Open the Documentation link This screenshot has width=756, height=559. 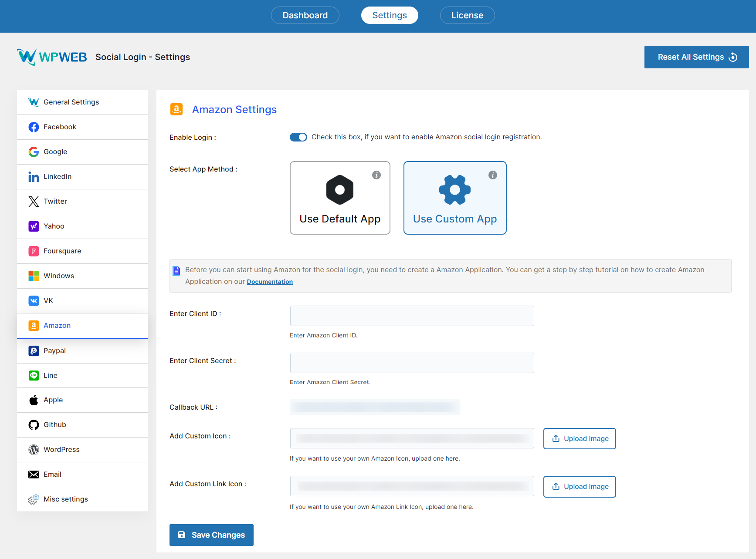270,282
